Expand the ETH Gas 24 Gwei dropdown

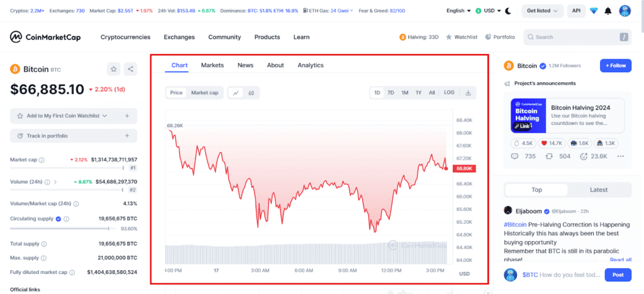coord(328,11)
